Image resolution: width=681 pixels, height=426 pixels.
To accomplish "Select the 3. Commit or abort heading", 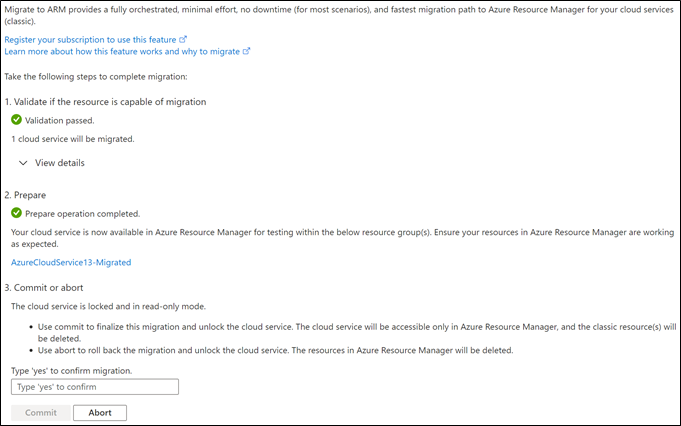I will [x=44, y=287].
